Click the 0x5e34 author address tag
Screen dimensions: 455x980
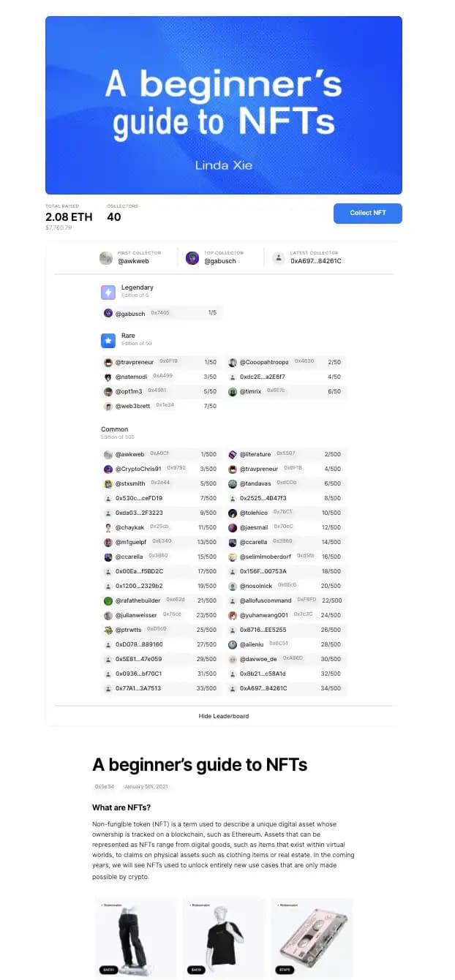click(104, 787)
